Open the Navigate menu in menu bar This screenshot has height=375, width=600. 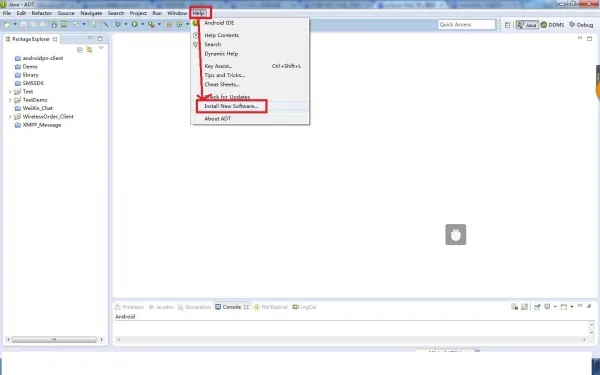point(91,13)
